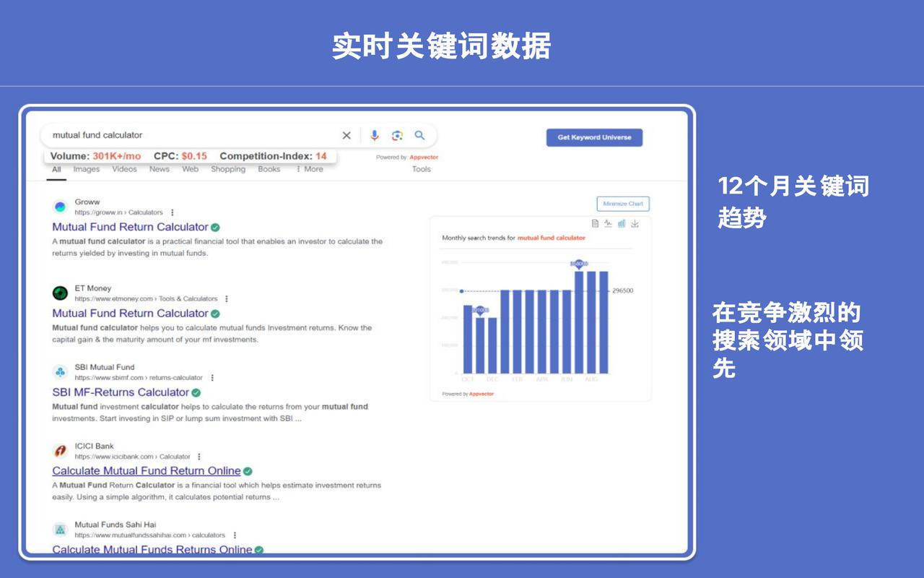Viewport: 924px width, 578px height.
Task: Click the 296500 average line label
Action: pos(623,291)
